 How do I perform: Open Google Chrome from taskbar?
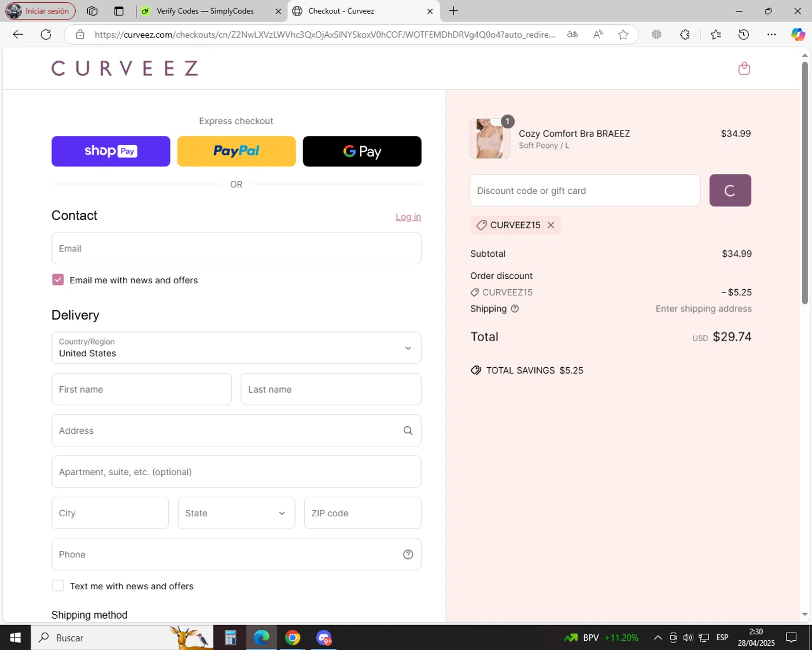[293, 638]
